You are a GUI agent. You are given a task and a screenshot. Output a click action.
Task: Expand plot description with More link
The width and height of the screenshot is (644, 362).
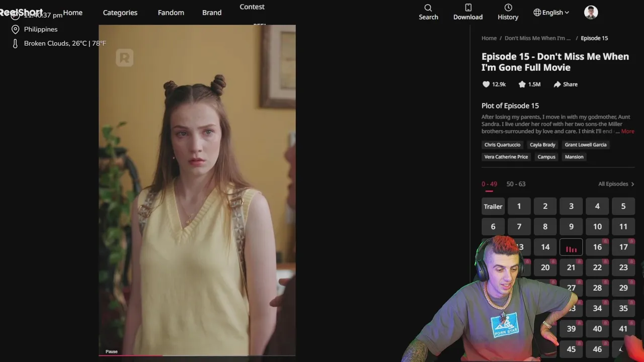[x=627, y=131]
